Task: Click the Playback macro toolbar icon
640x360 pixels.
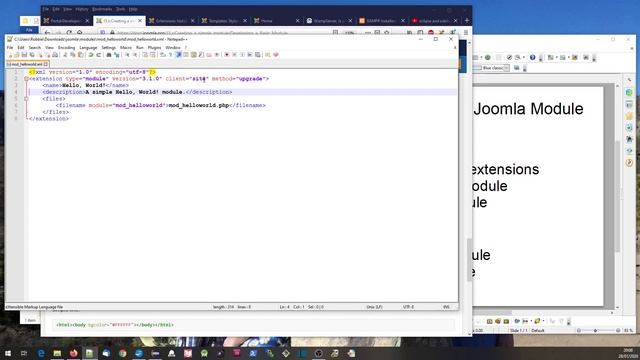Action: click(242, 55)
